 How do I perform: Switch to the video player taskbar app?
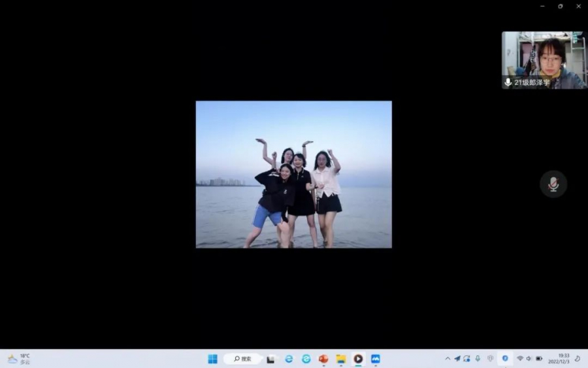[x=358, y=359]
